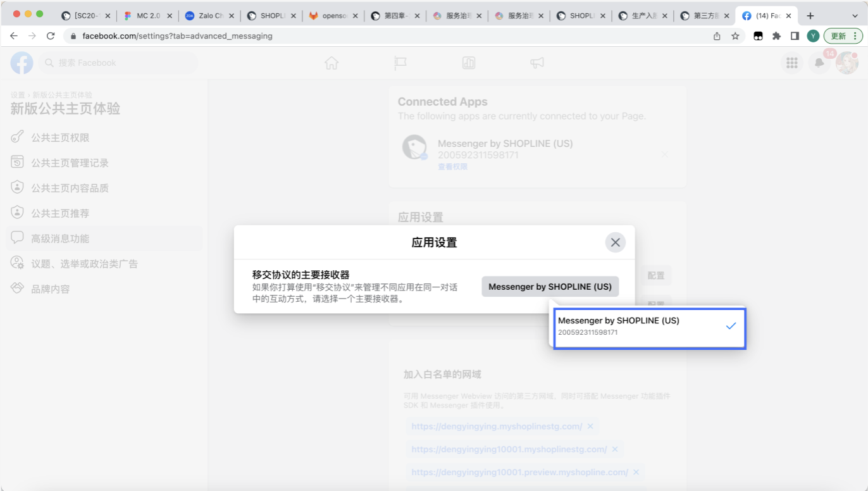Open 品牌内容 in sidebar
This screenshot has height=491, width=868.
(104, 289)
